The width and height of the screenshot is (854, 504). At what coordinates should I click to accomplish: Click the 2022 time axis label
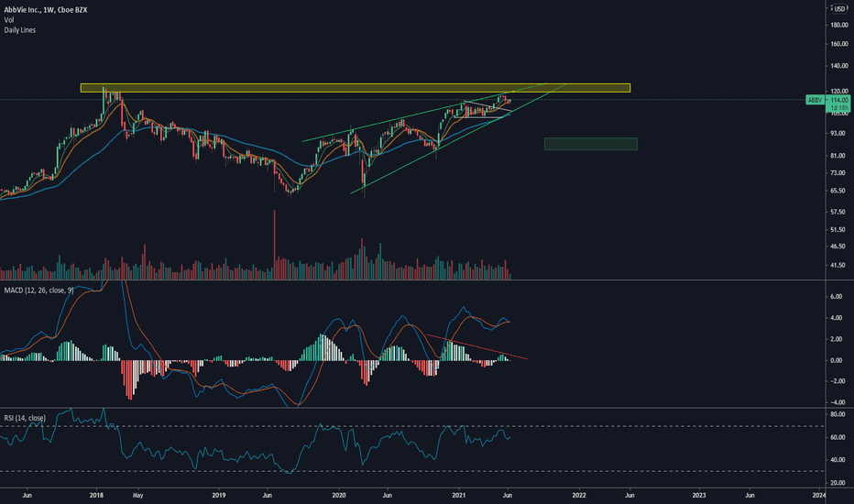(x=579, y=496)
